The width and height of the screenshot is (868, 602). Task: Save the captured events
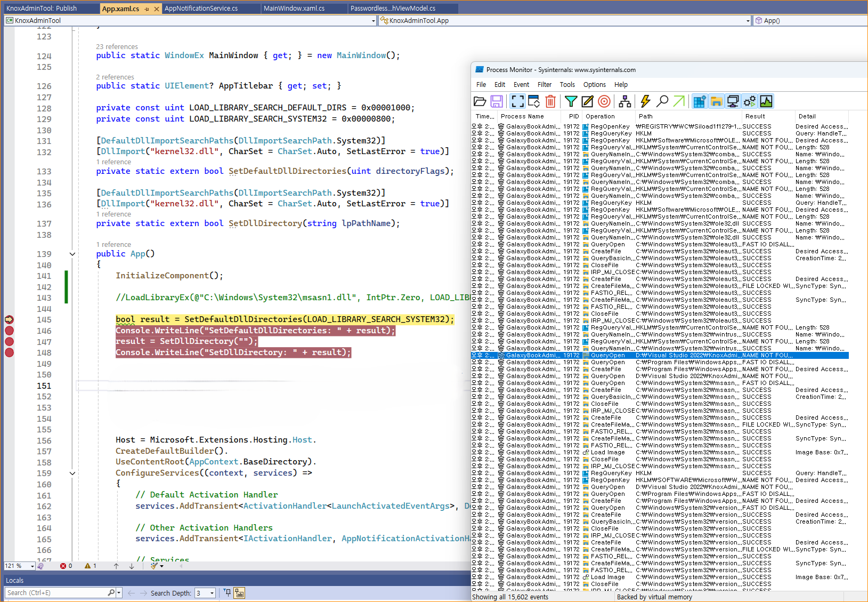coord(497,101)
